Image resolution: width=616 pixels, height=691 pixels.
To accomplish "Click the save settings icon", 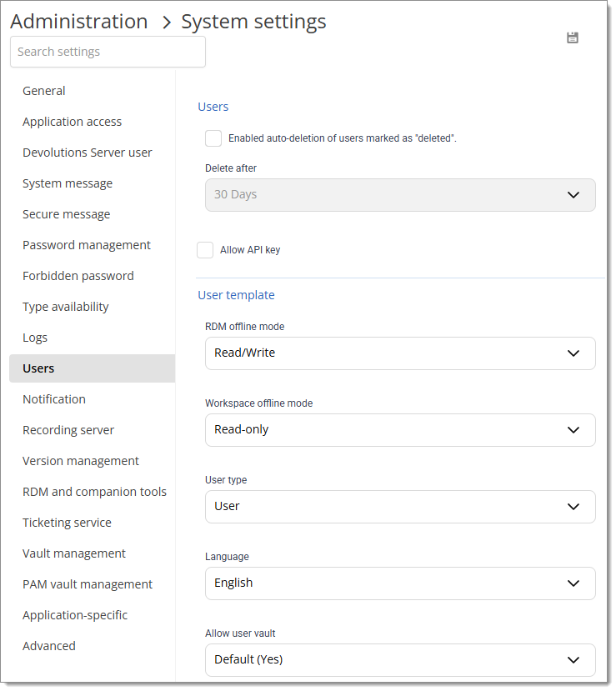I will (x=572, y=38).
